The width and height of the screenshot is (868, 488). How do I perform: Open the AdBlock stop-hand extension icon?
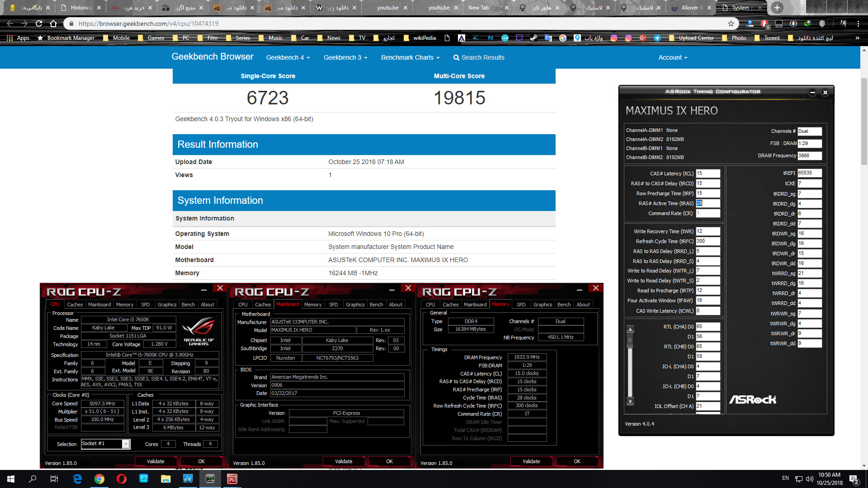pyautogui.click(x=764, y=23)
